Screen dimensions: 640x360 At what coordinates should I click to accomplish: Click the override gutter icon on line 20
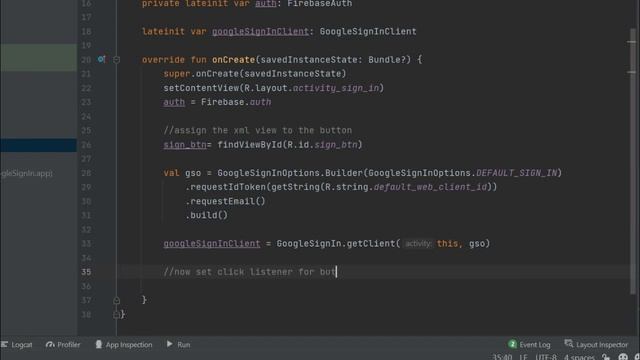(101, 59)
